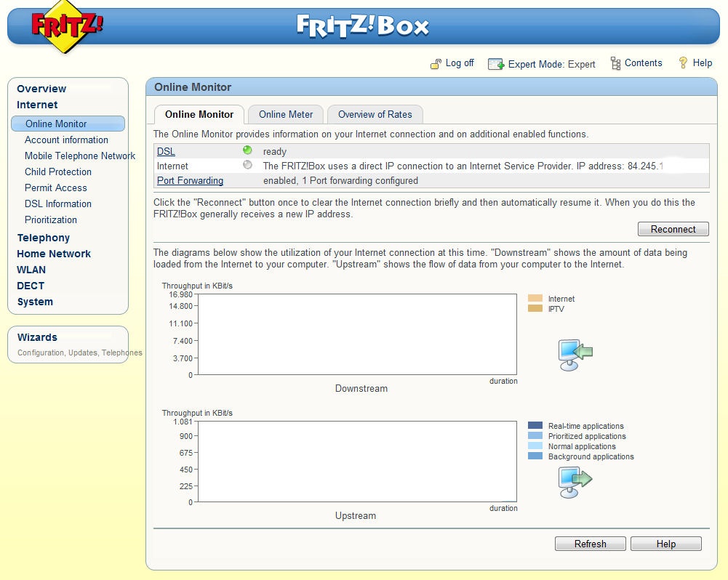Click the 'ready' DSL status text

click(x=275, y=151)
